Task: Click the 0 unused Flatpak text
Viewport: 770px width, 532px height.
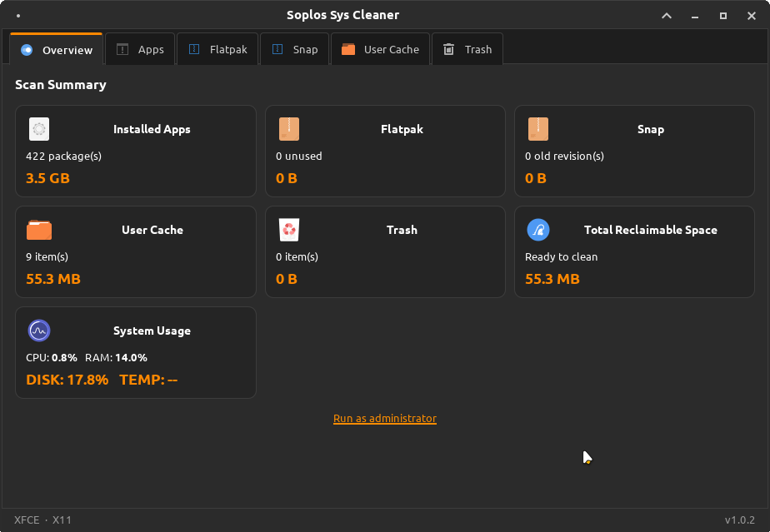Action: click(299, 156)
